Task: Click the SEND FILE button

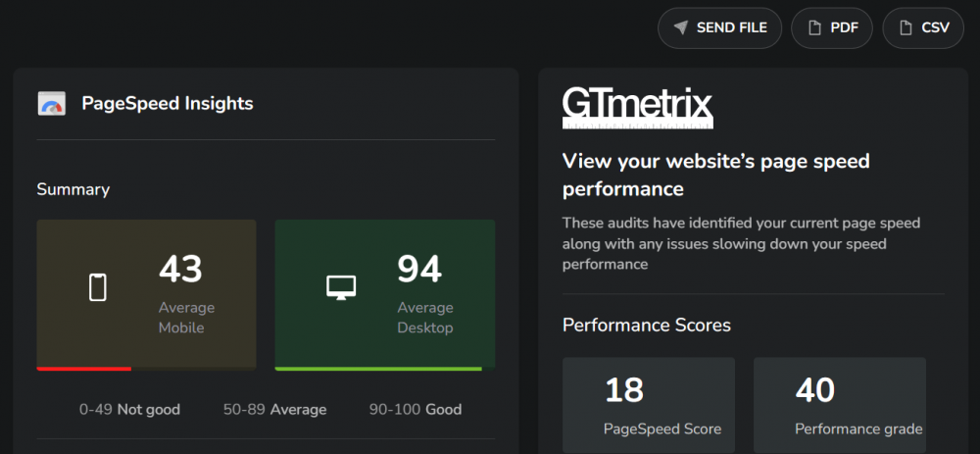Action: coord(719,28)
